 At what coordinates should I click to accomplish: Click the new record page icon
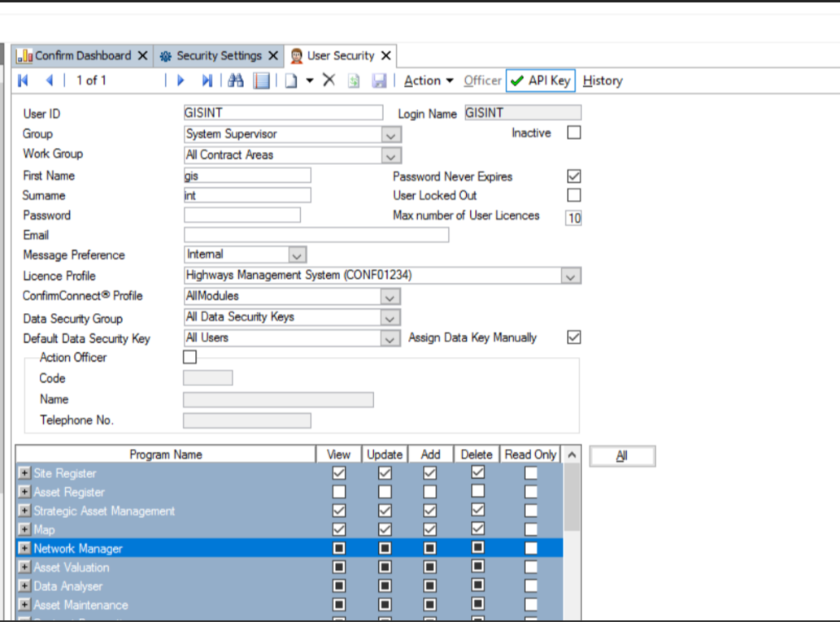coord(291,80)
